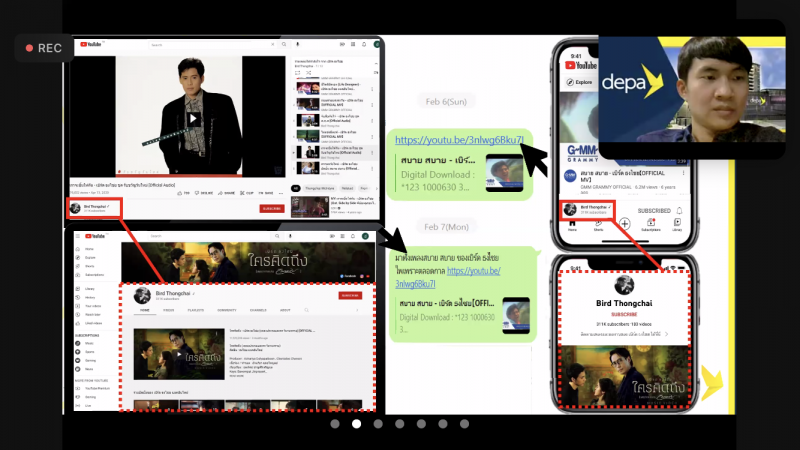Toggle the notification bell beside SUBSCRIBED on the phone
This screenshot has height=450, width=800.
coord(679,211)
